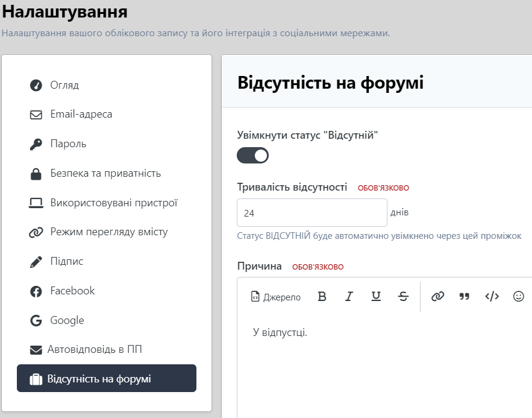The height and width of the screenshot is (418, 532).
Task: Click the Bold formatting icon
Action: [x=322, y=297]
